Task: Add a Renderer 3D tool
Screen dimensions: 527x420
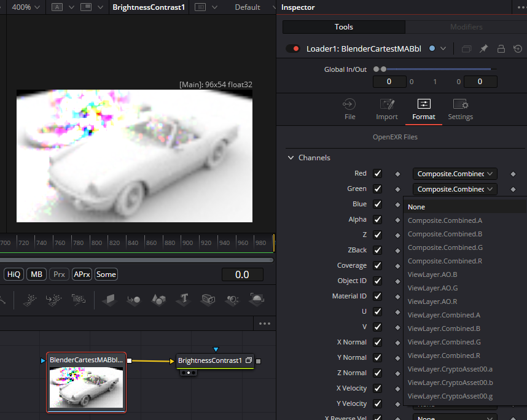Action: tap(257, 298)
